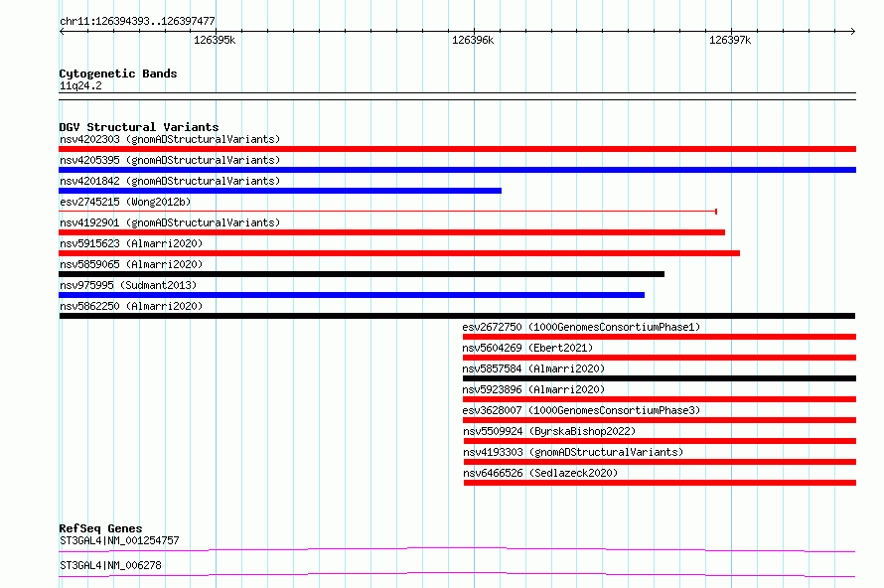Click the nsv4201842 (gnomADStructuralVariants) label
The width and height of the screenshot is (884, 588).
[170, 181]
